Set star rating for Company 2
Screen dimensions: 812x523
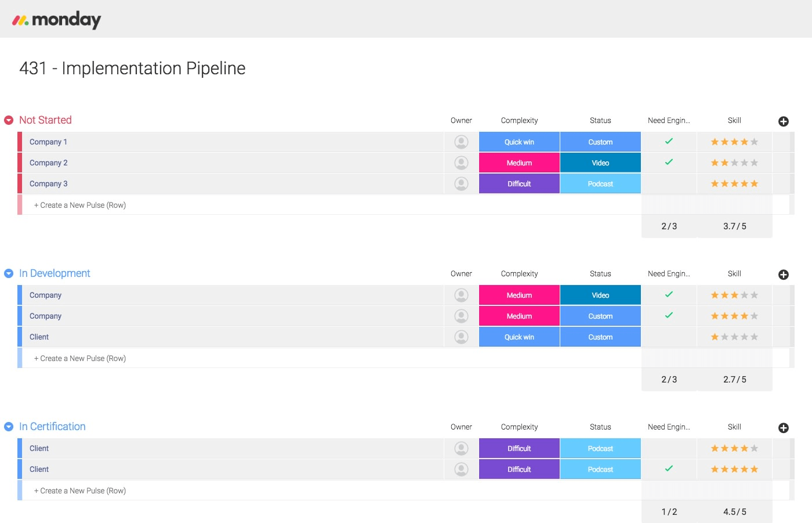coord(734,163)
